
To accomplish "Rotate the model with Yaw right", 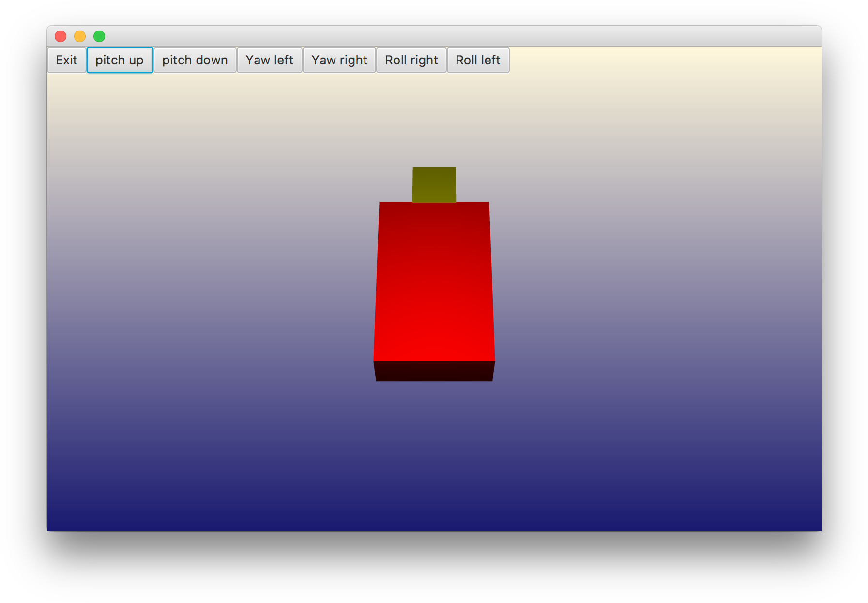I will click(x=339, y=60).
